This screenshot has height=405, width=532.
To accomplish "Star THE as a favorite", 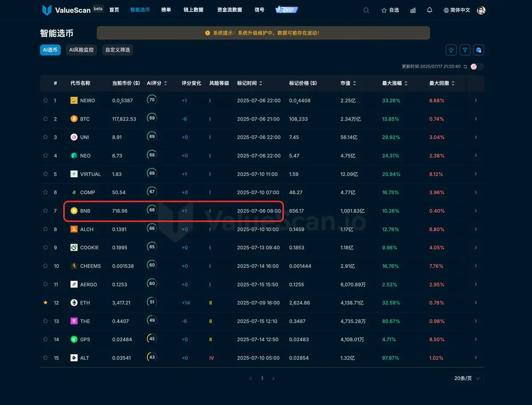I will pos(45,321).
